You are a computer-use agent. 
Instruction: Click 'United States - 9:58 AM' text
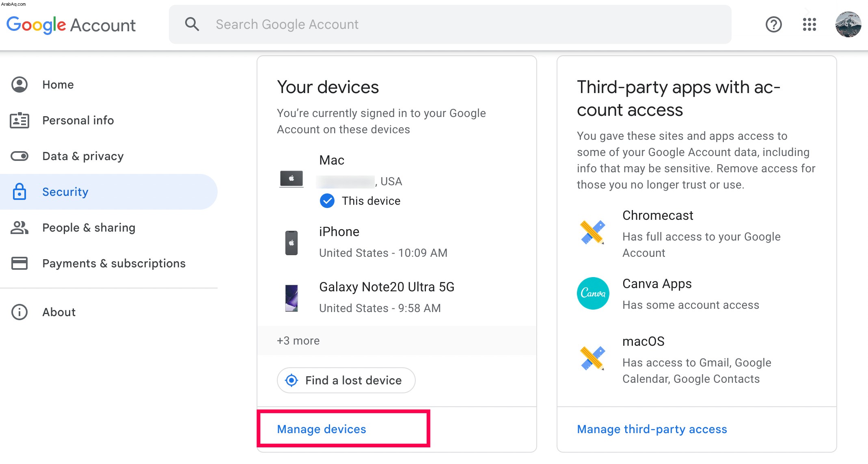click(380, 308)
